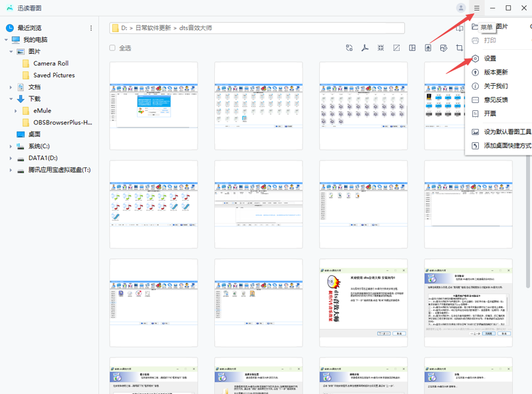Open the dts音效大师 installer welcome thumbnail

[x=363, y=303]
